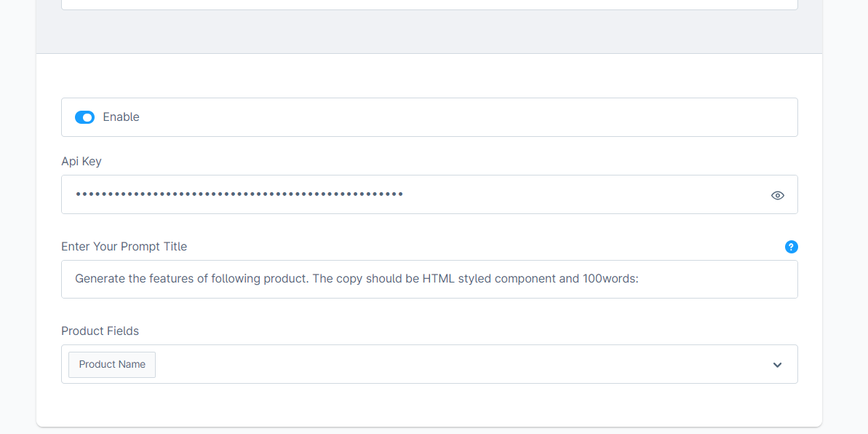Click the "Product Fields" label

tap(100, 331)
